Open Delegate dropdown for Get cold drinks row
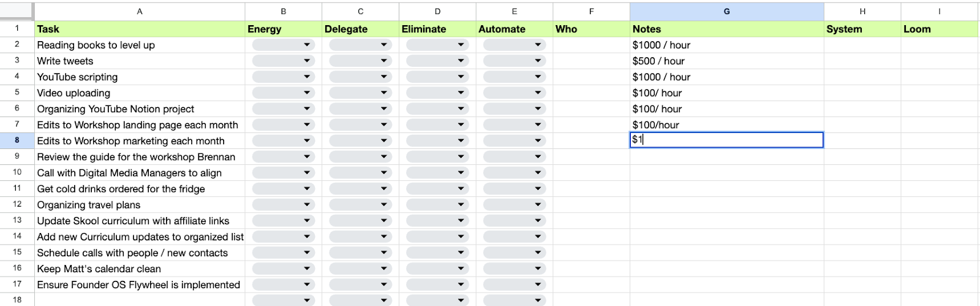980x306 pixels. [x=360, y=189]
